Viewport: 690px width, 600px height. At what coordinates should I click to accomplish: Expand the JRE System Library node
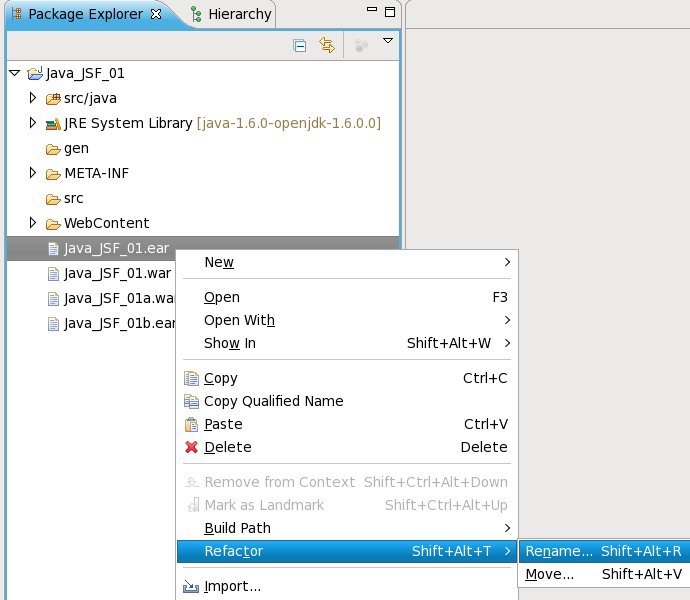click(x=33, y=123)
